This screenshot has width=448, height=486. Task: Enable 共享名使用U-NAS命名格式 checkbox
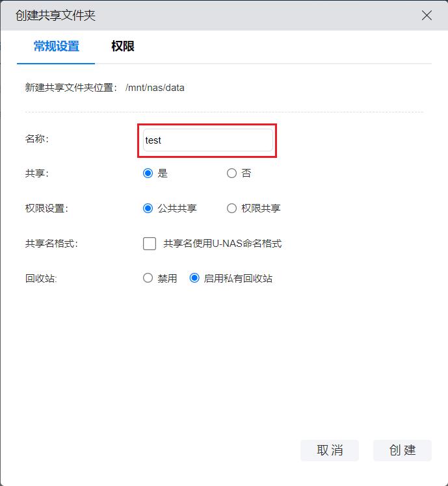(150, 244)
